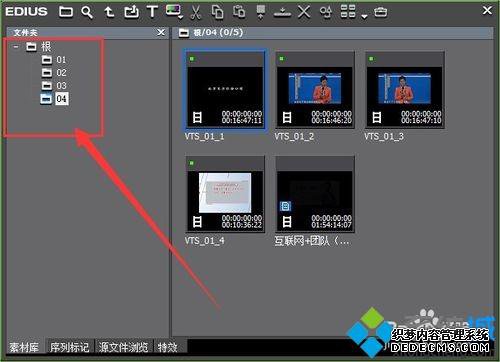This screenshot has height=362, width=500.
Task: Open the tools briefcase icon
Action: 380,12
